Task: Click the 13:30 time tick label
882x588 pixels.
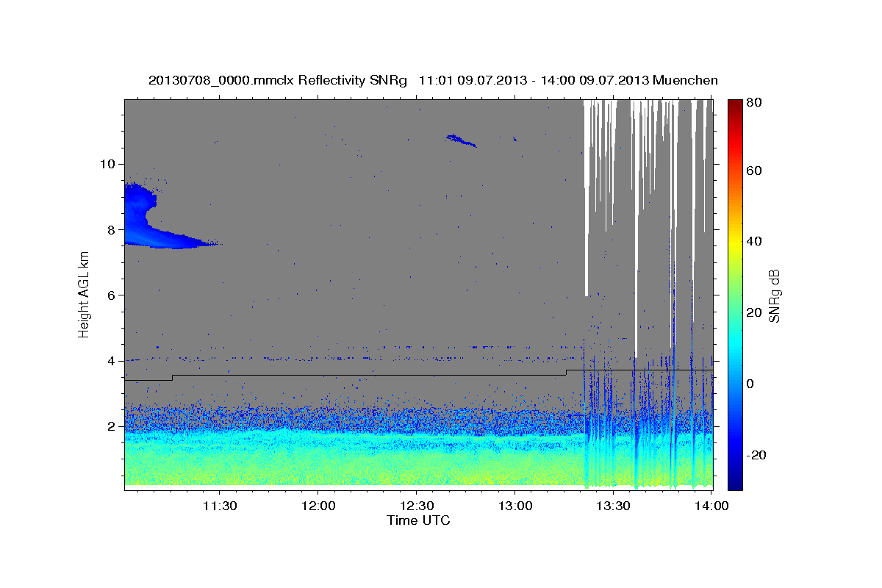Action: (x=613, y=506)
